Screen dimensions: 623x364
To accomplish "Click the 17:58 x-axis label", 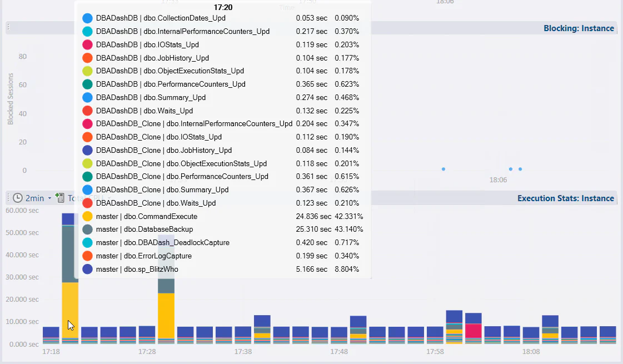I will click(435, 352).
